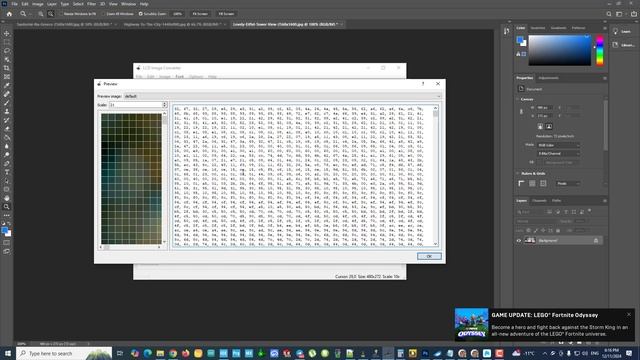Open the Filter menu
Screen dimensions: 640x360
click(91, 4)
